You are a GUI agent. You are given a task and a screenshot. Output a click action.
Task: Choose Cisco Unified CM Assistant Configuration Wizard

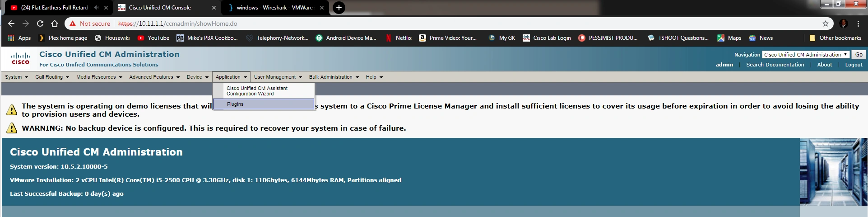click(x=264, y=91)
